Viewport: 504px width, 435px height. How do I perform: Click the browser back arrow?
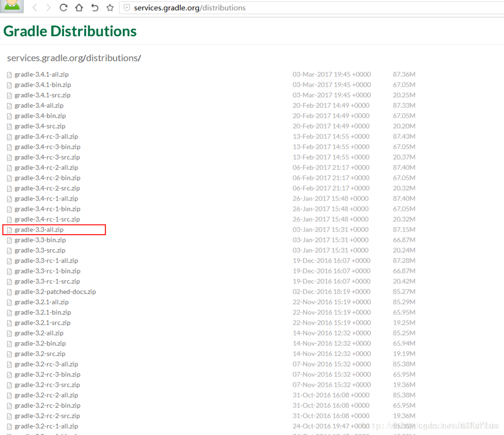[x=35, y=8]
